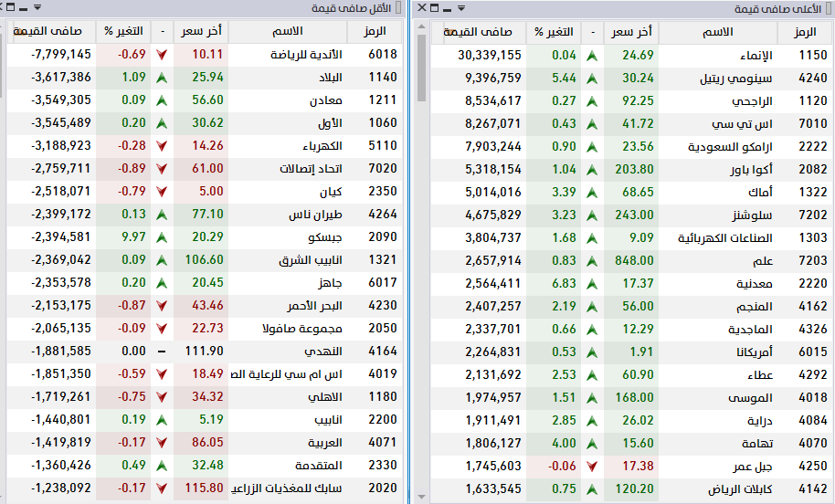
Task: Sort top panel by التغير % header
Action: pos(554,33)
